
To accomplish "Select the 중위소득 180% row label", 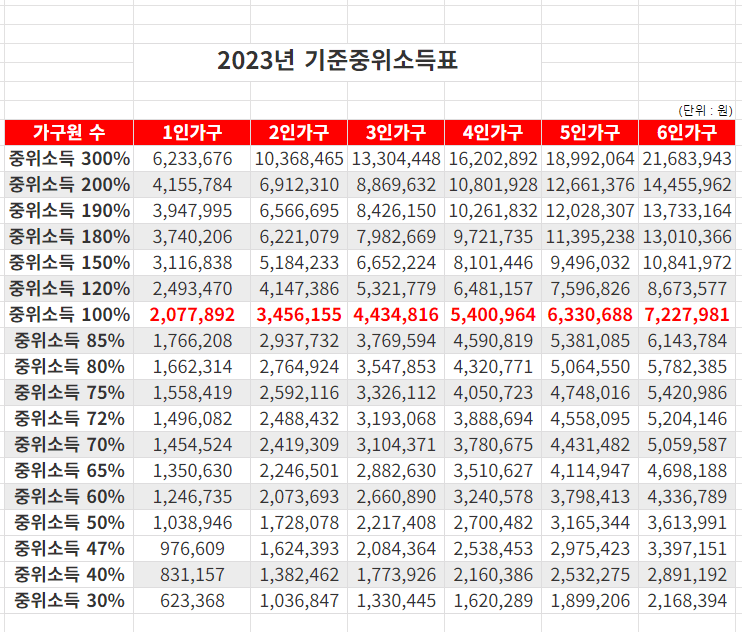I will pyautogui.click(x=69, y=237).
